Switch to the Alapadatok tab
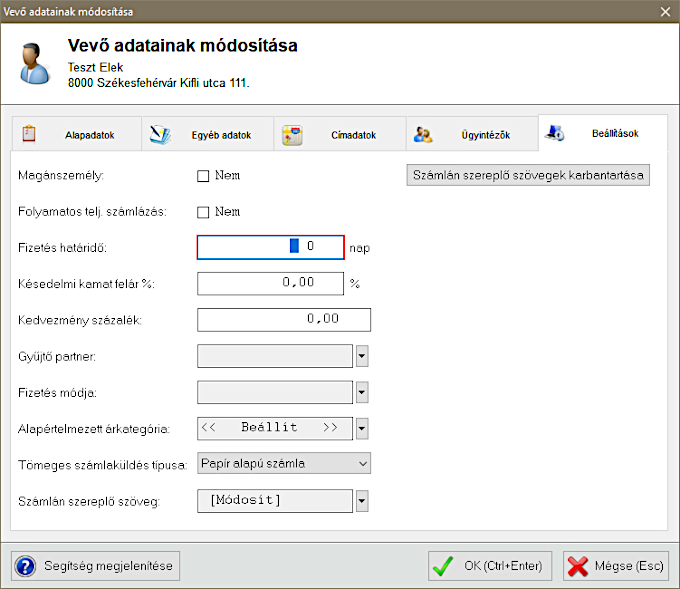 (x=76, y=135)
